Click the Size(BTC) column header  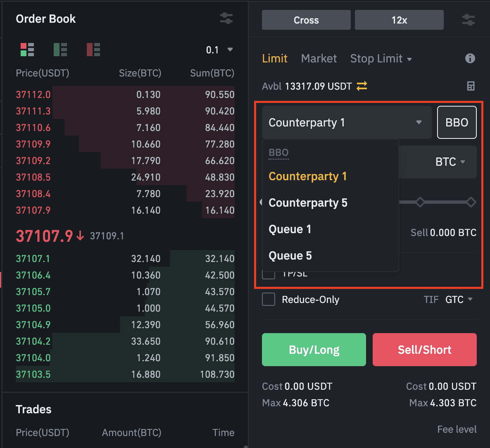[x=140, y=73]
